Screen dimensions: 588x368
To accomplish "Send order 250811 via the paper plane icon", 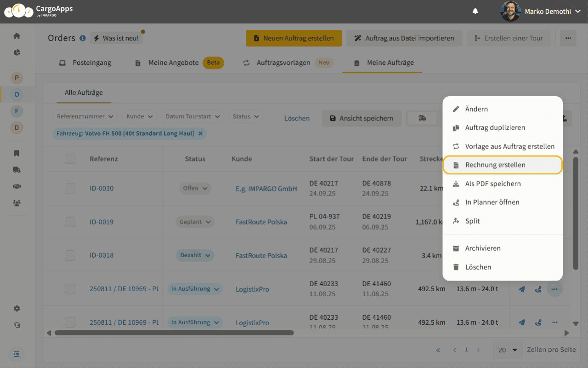I will coord(521,289).
